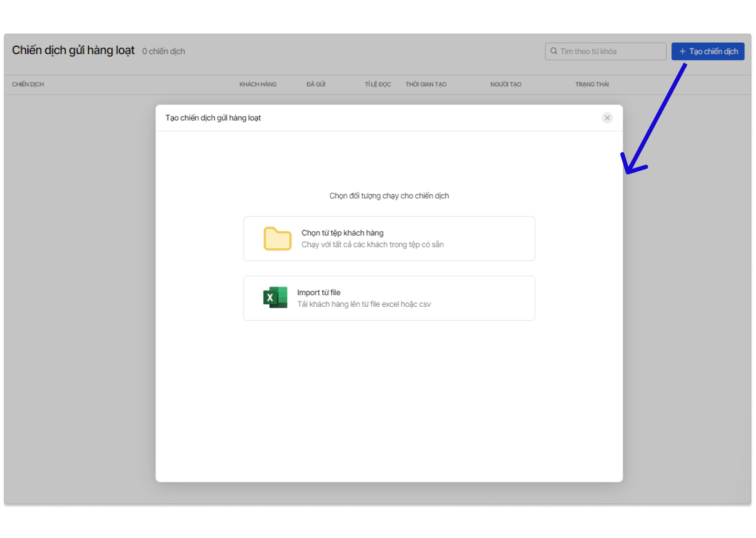756x538 pixels.
Task: Click the 'Chiến dịch gửi hàng loạt' page title
Action: 73,50
